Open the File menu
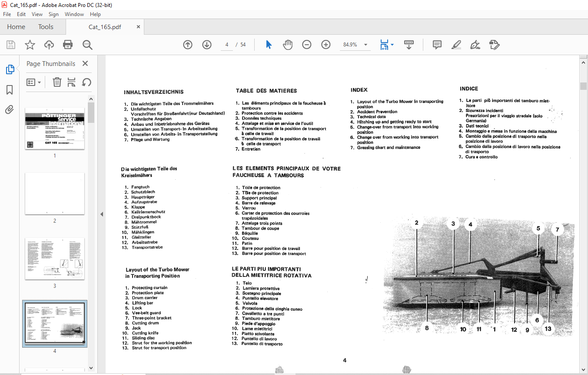Image resolution: width=588 pixels, height=375 pixels. (x=7, y=14)
